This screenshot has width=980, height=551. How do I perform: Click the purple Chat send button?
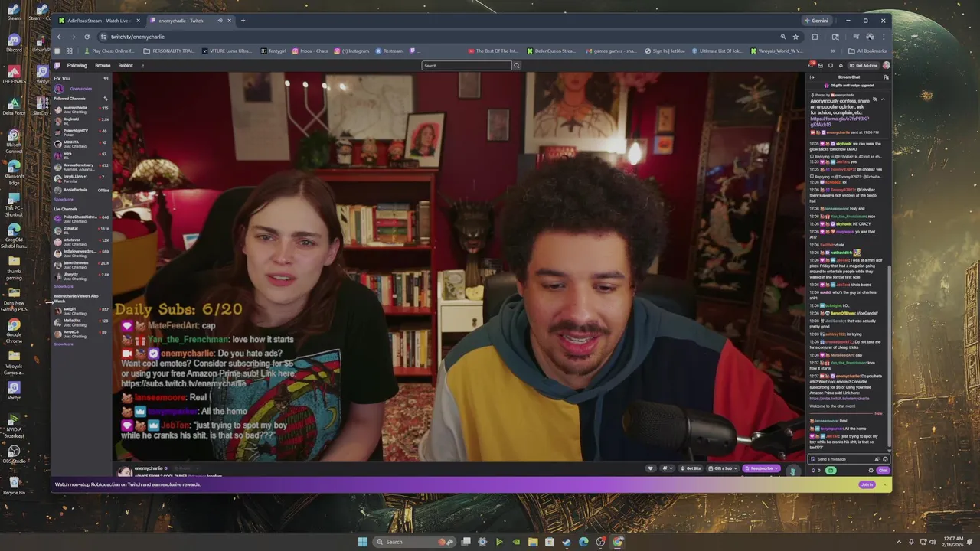[883, 471]
